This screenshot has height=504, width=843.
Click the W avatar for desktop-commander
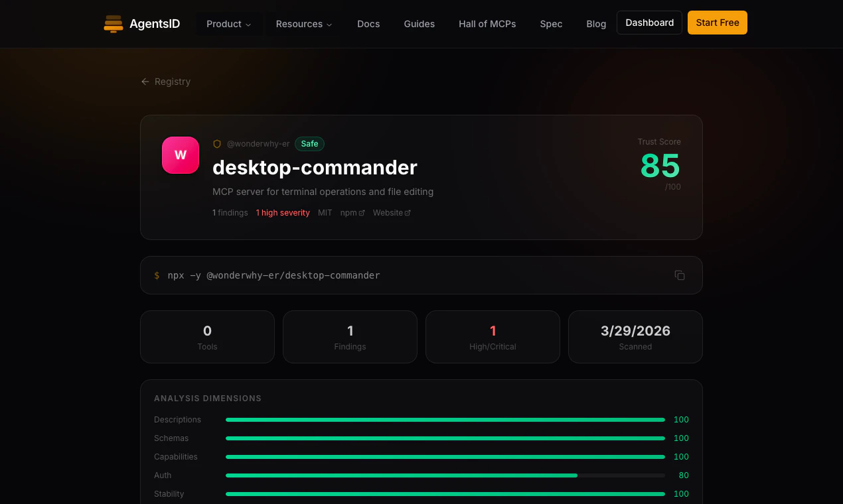coord(180,155)
